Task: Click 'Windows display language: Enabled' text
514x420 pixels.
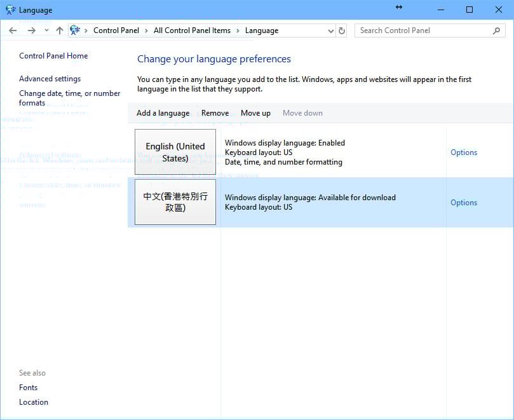Action: (285, 143)
